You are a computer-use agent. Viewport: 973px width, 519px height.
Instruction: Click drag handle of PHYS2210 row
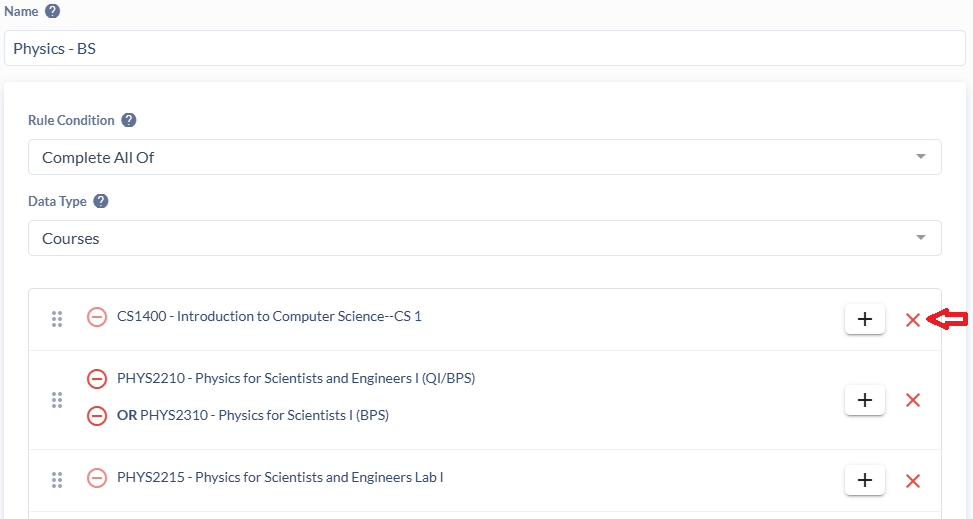tap(57, 400)
